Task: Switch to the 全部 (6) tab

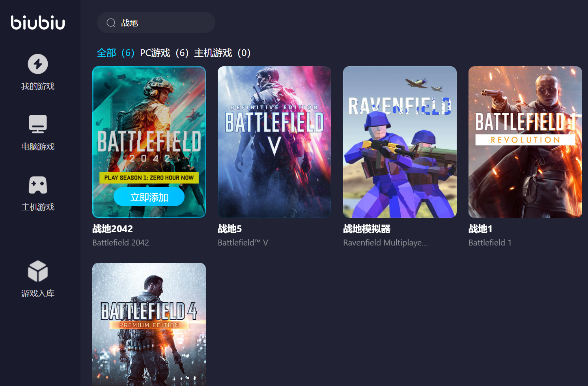Action: tap(116, 53)
